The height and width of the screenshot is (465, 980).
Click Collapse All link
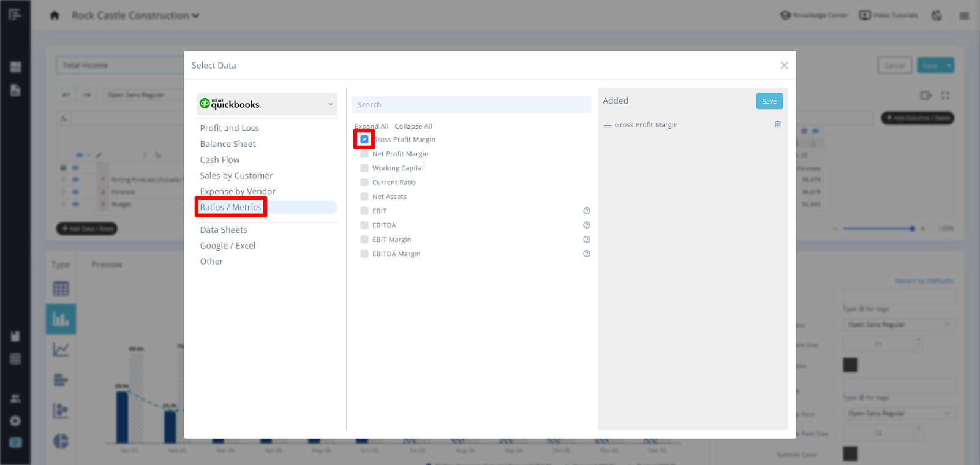pyautogui.click(x=413, y=126)
